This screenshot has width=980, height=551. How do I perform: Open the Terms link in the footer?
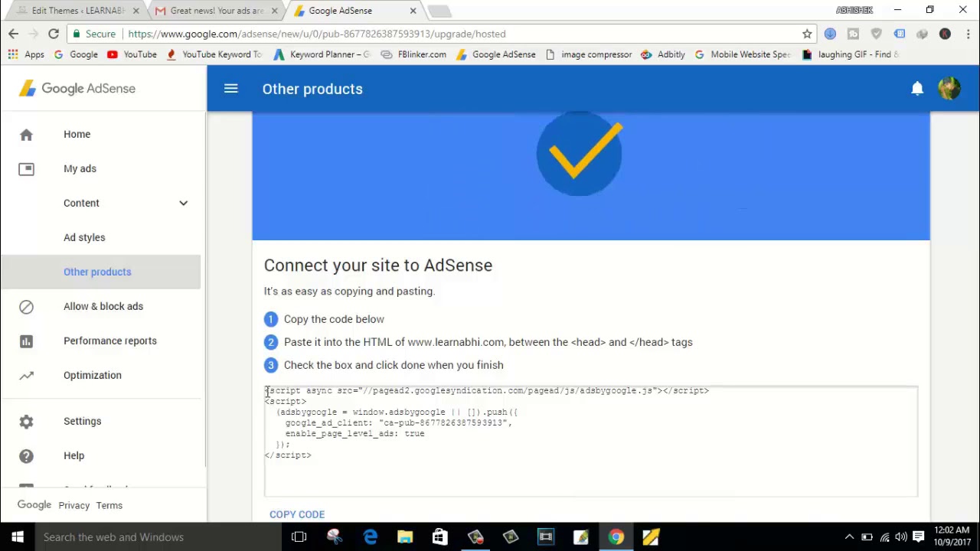(109, 506)
